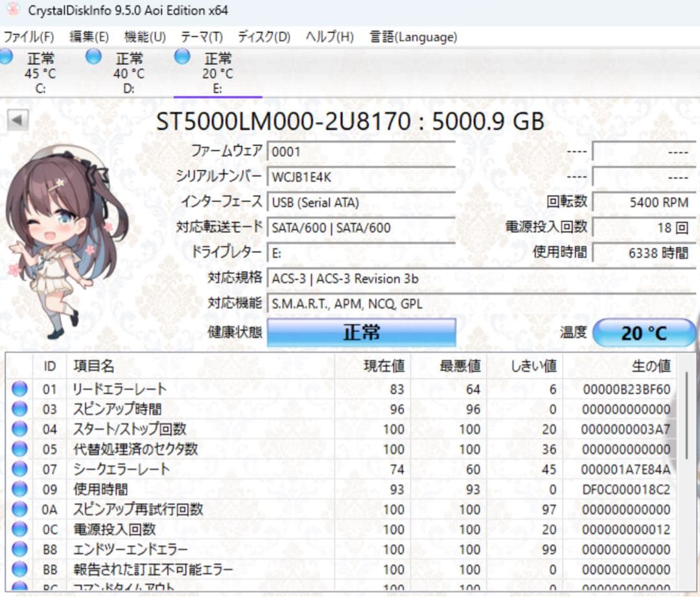
Task: Click the 正常 health status button
Action: click(x=362, y=331)
